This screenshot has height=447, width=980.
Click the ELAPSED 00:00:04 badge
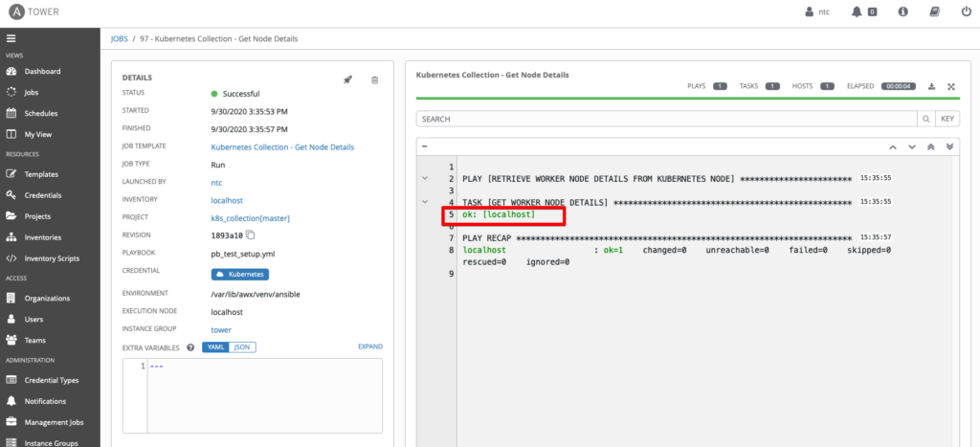(899, 86)
